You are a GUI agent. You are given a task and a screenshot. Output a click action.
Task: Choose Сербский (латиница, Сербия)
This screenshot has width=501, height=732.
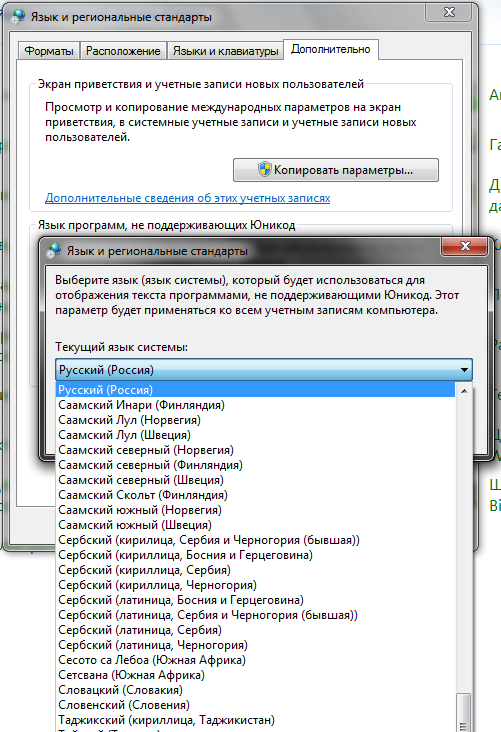pos(255,630)
